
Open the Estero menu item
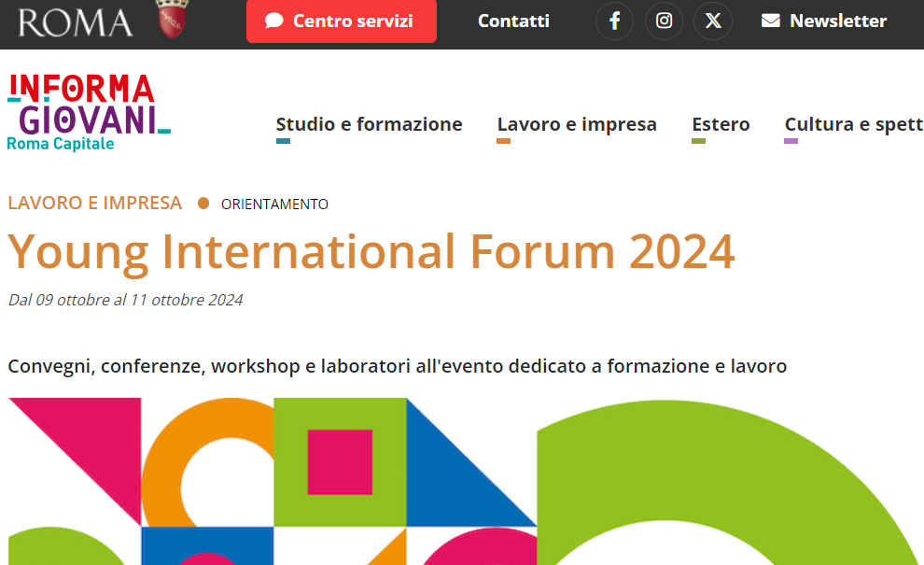(721, 124)
